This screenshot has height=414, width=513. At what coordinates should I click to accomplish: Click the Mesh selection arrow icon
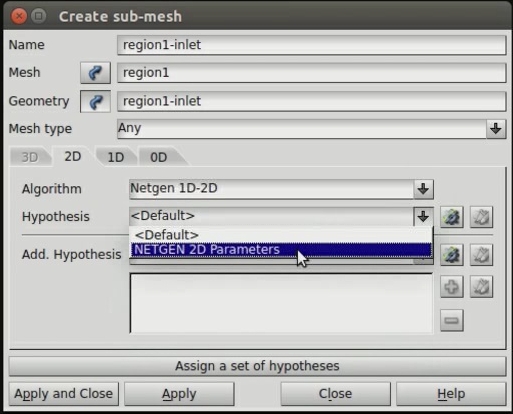coord(95,73)
